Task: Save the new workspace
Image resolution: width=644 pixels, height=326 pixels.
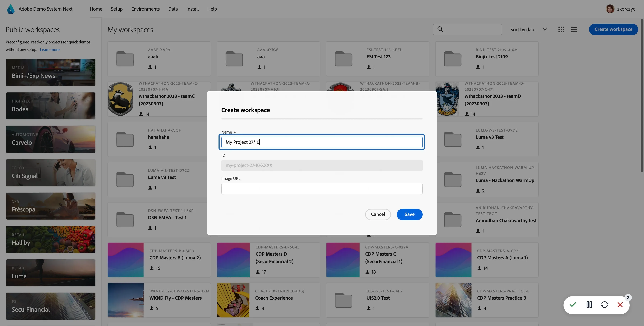Action: [x=410, y=214]
